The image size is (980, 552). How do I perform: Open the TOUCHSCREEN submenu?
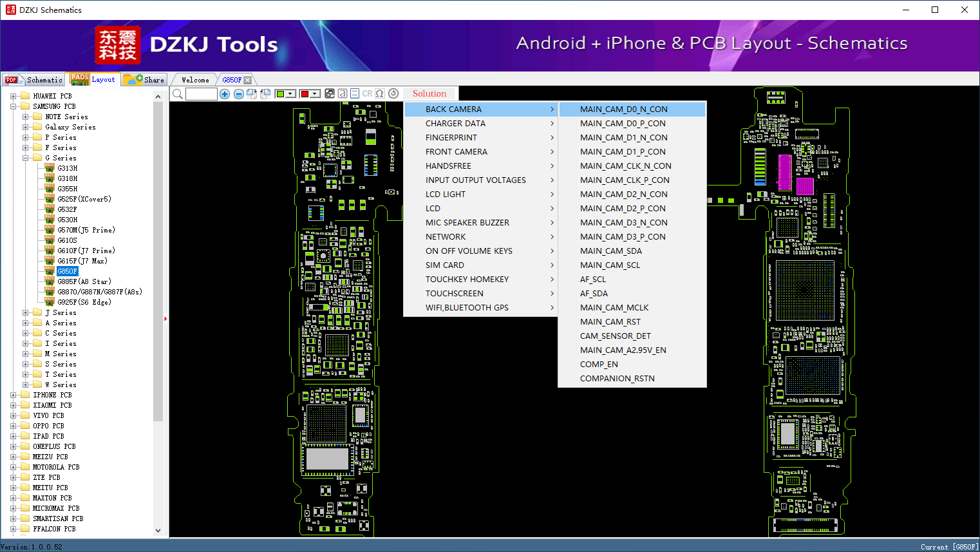point(481,294)
